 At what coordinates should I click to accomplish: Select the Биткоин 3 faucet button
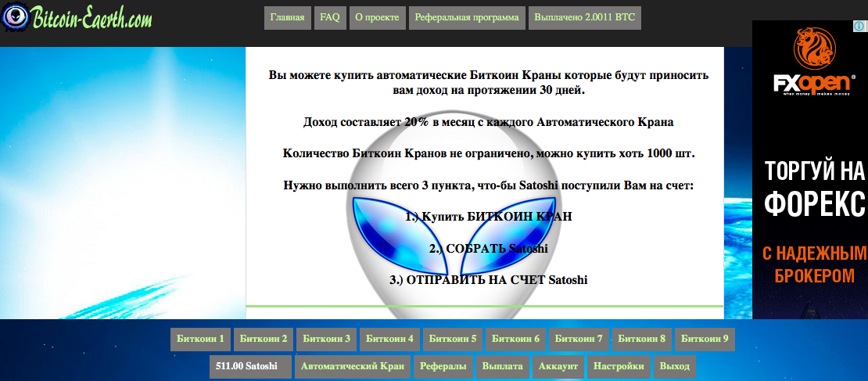pos(327,339)
